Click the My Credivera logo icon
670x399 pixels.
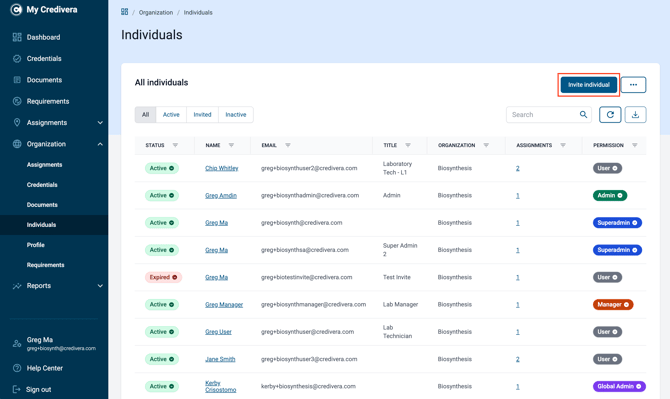click(x=16, y=9)
